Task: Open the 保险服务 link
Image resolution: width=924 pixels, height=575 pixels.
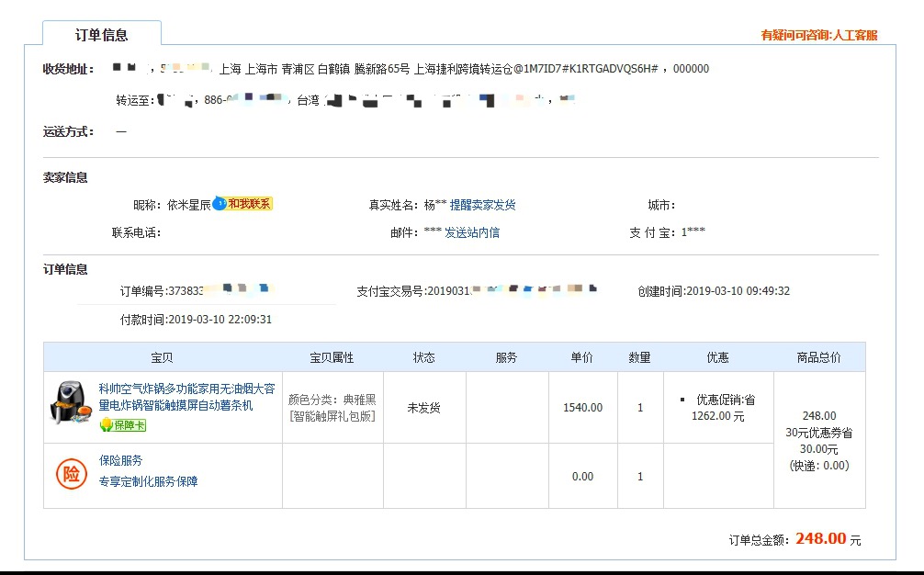Action: pos(121,460)
